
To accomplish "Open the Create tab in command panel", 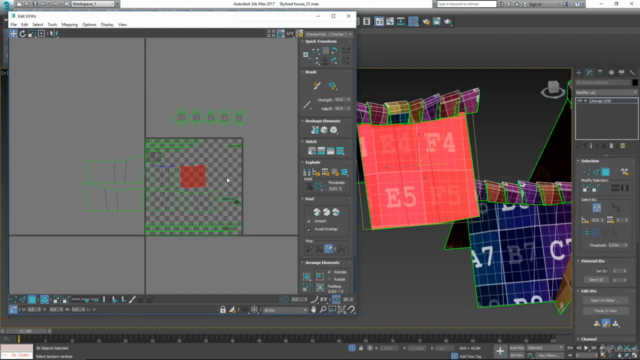I will 579,73.
